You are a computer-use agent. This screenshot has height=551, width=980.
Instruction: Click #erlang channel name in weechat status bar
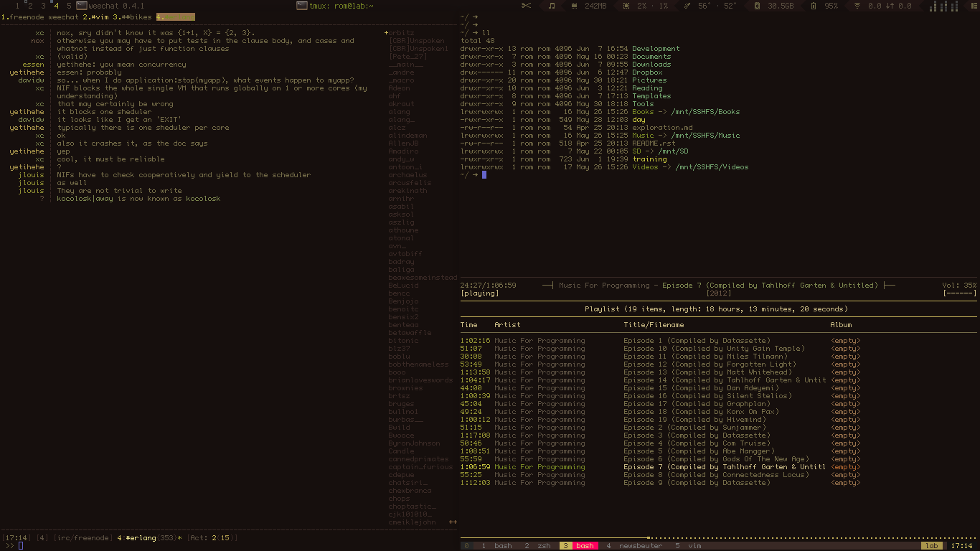[x=141, y=538]
